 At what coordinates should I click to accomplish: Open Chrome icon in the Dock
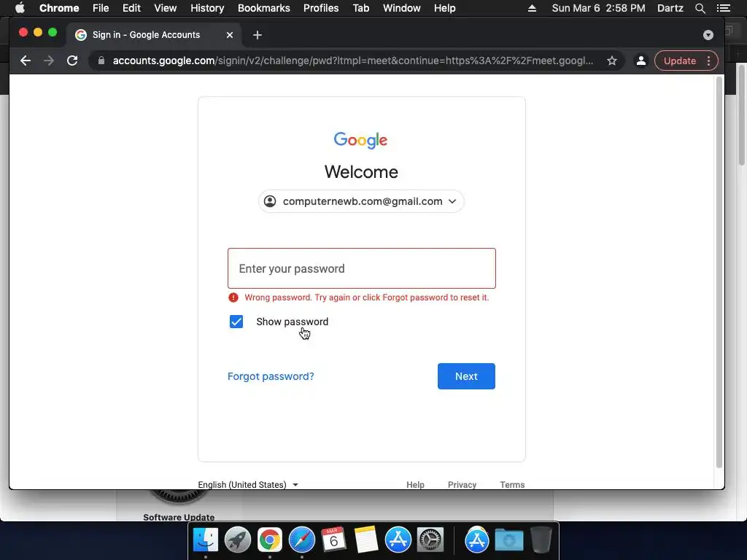click(x=270, y=540)
